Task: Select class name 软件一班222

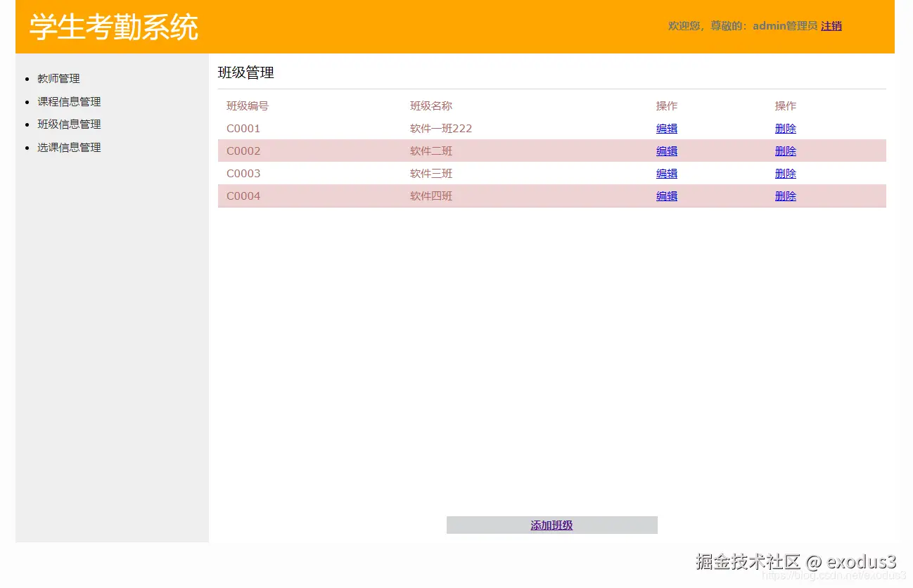Action: (441, 129)
